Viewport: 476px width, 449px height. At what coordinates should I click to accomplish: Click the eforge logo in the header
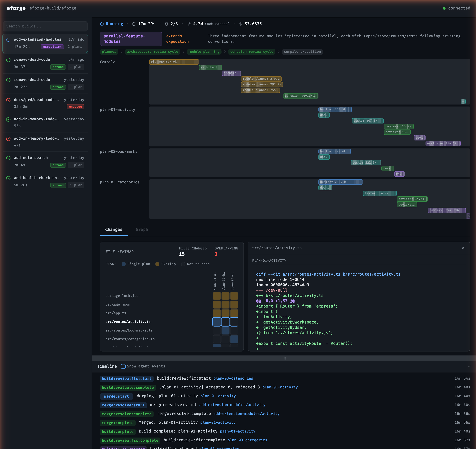click(16, 8)
